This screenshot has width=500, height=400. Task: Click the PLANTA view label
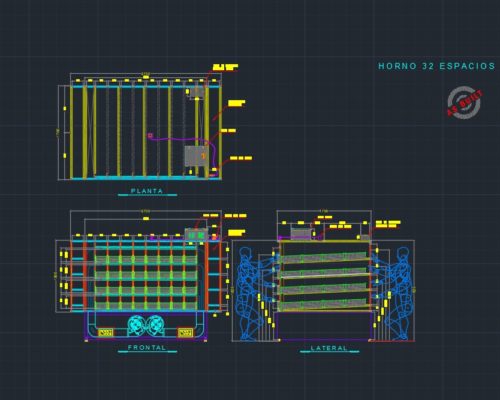(x=147, y=191)
